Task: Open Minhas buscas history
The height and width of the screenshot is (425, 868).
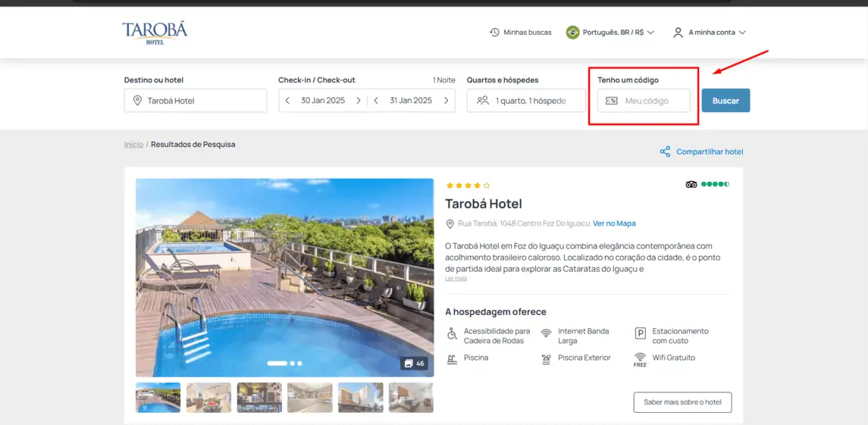Action: 520,32
